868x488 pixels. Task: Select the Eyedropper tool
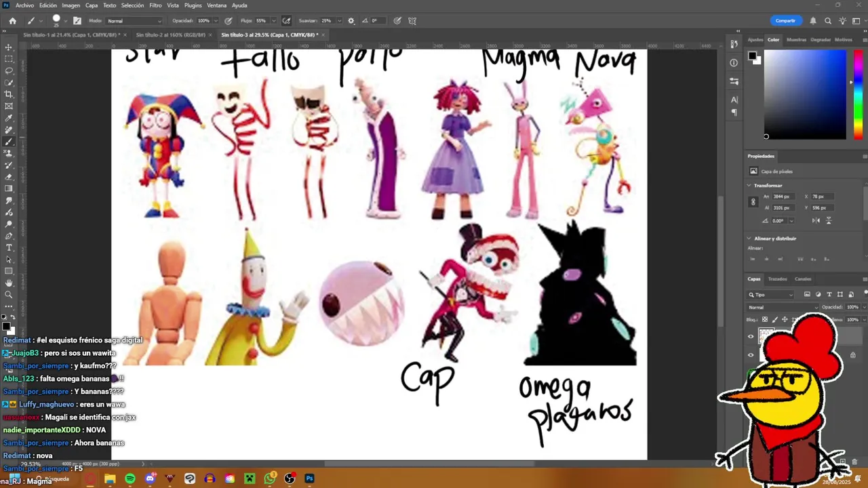(9, 118)
